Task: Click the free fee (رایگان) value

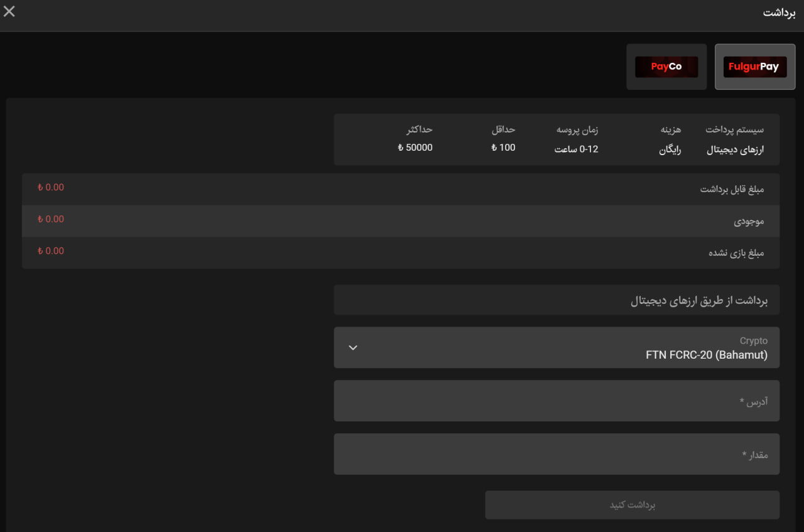Action: coord(670,149)
